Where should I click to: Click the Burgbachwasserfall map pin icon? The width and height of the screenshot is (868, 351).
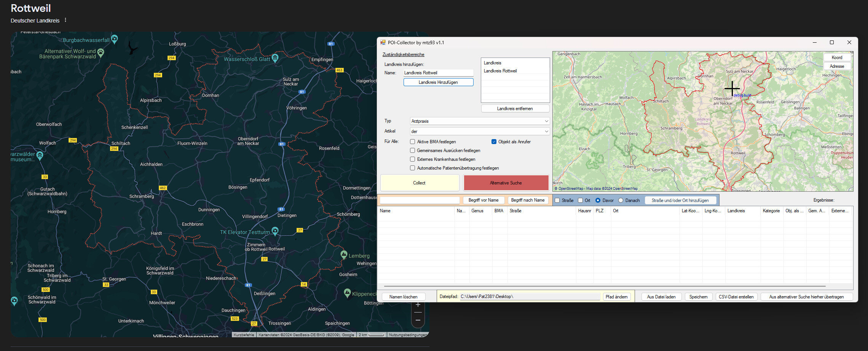(x=114, y=39)
